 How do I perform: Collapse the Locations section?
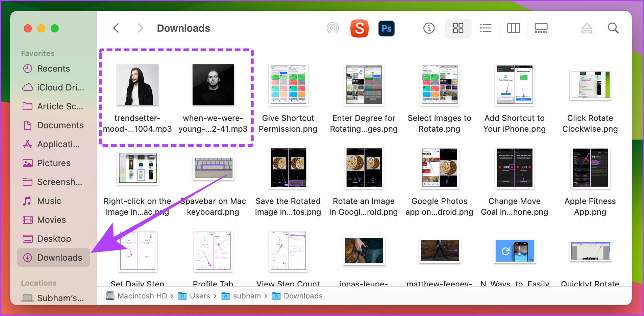[x=39, y=283]
